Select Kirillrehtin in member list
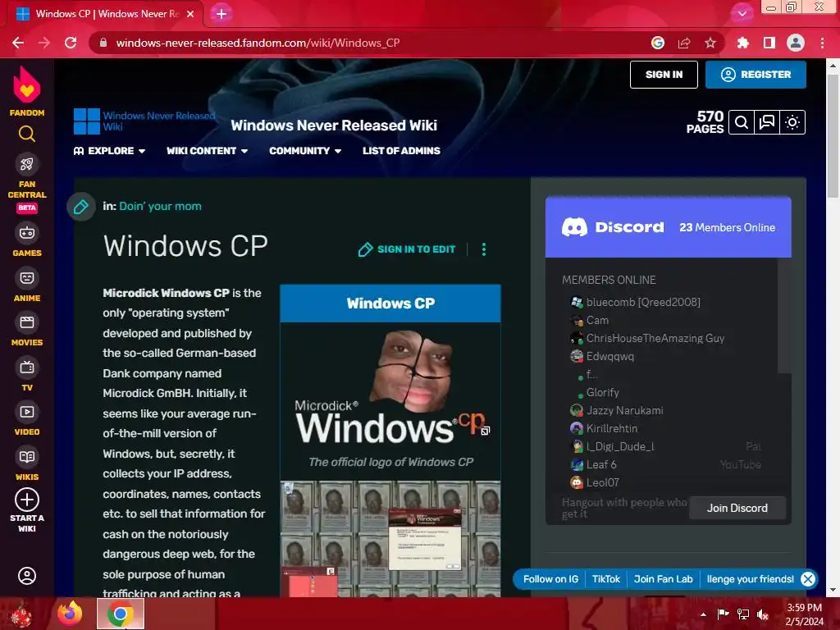The width and height of the screenshot is (840, 630). (x=604, y=428)
